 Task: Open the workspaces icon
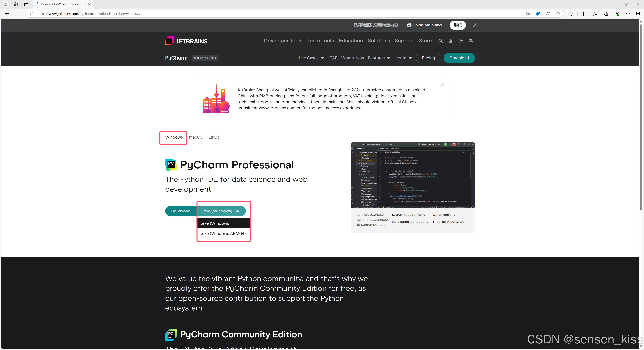point(15,4)
